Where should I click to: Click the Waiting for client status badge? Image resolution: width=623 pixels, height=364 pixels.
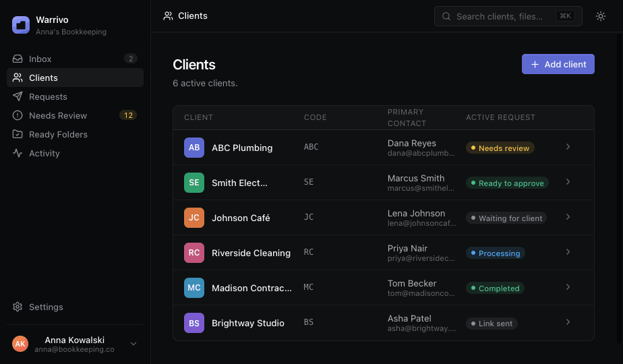click(506, 218)
